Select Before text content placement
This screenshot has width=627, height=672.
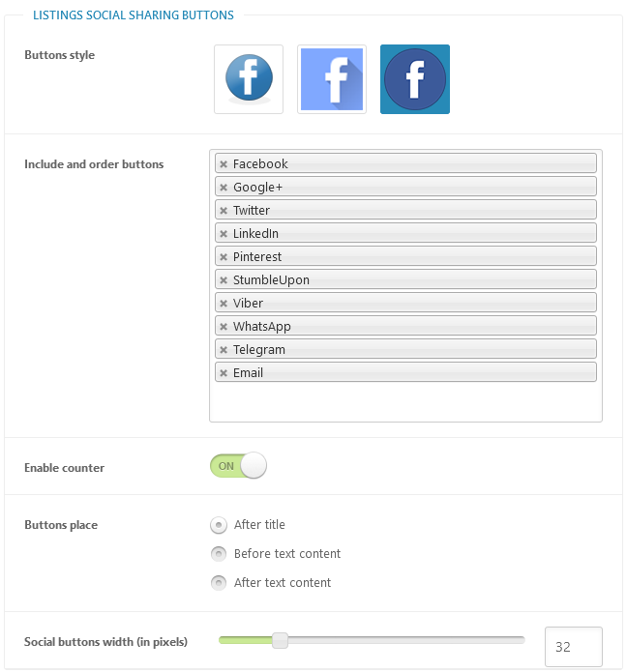coord(219,554)
